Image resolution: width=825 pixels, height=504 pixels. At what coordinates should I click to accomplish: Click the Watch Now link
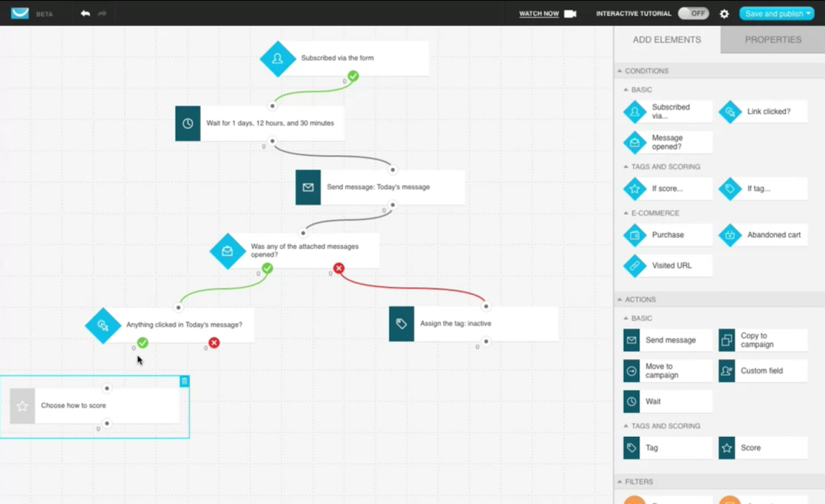click(x=539, y=14)
